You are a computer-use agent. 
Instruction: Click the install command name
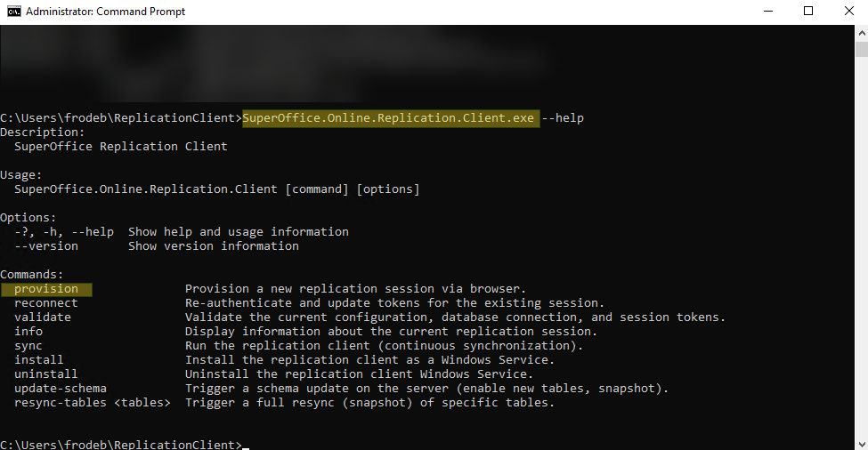(x=39, y=360)
